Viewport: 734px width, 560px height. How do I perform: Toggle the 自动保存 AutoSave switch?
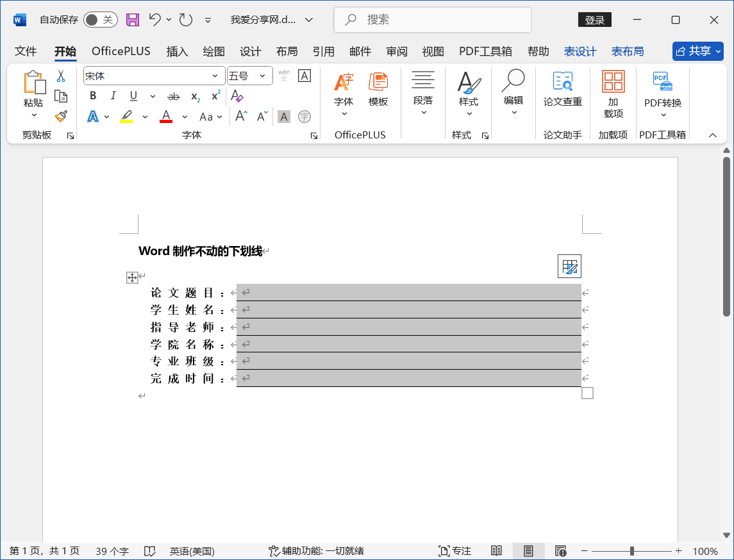click(x=100, y=20)
